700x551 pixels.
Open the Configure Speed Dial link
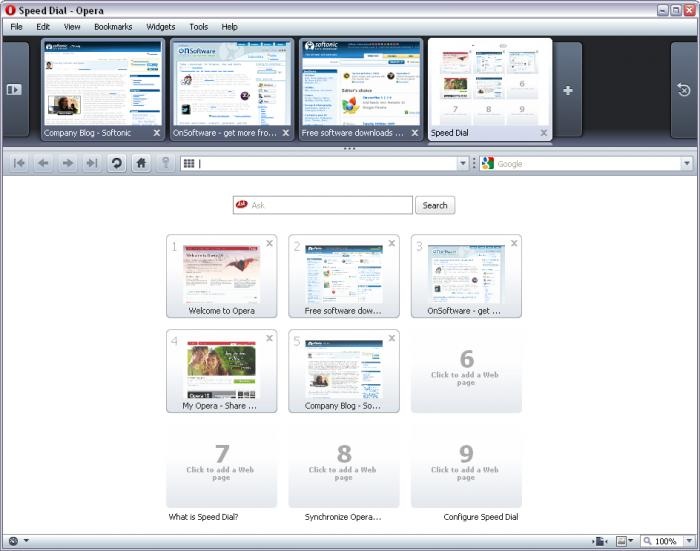pyautogui.click(x=481, y=517)
